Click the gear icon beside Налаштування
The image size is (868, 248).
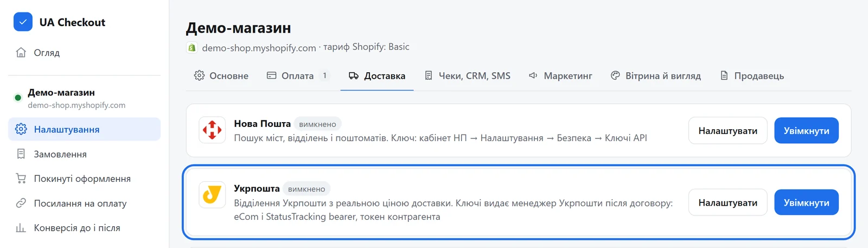point(21,129)
